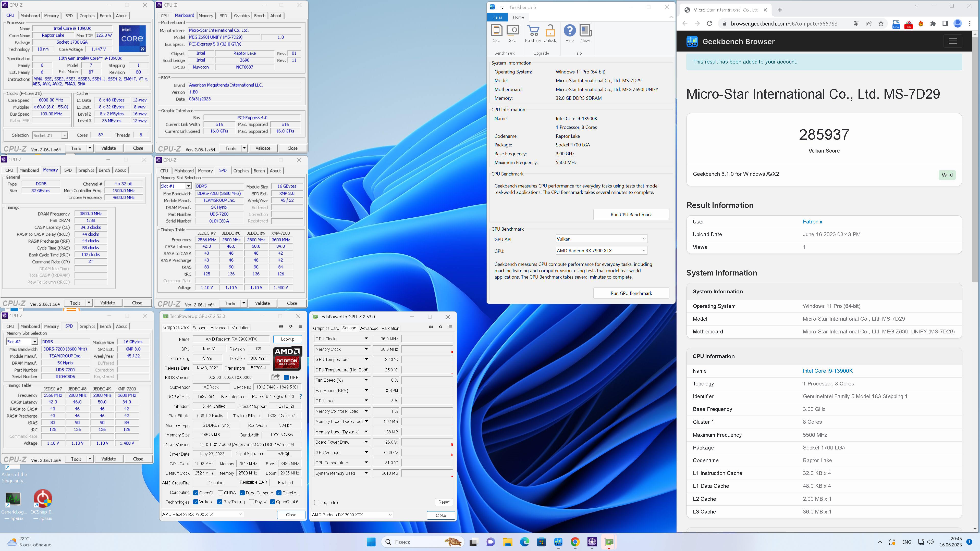This screenshot has height=551, width=980.
Task: Click Reset in GPU-Z Sensors window
Action: (x=444, y=502)
